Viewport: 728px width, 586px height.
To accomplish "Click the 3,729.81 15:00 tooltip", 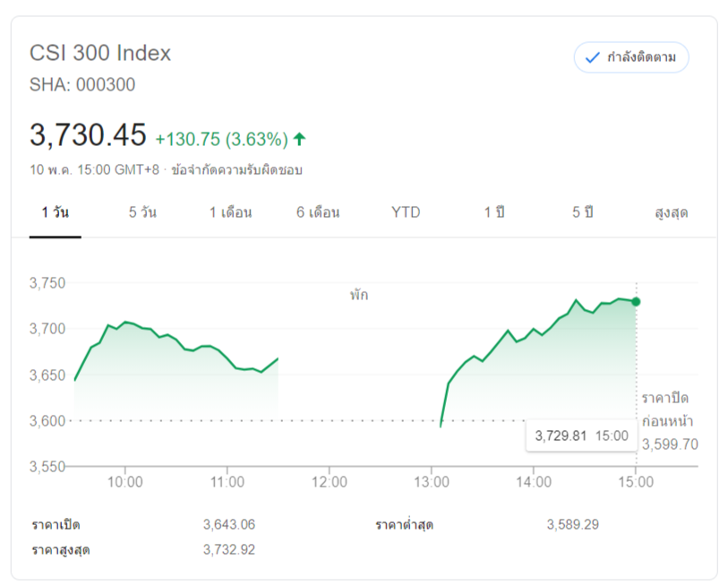I will point(581,435).
